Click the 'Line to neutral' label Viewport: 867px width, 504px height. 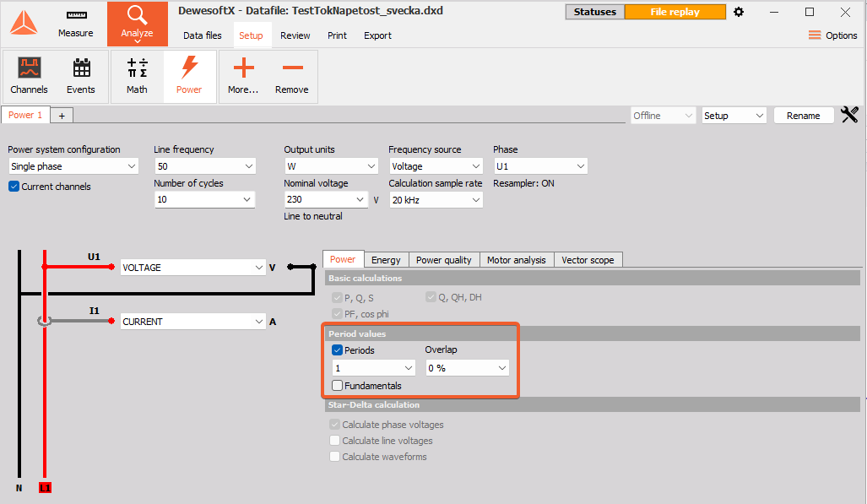point(313,216)
